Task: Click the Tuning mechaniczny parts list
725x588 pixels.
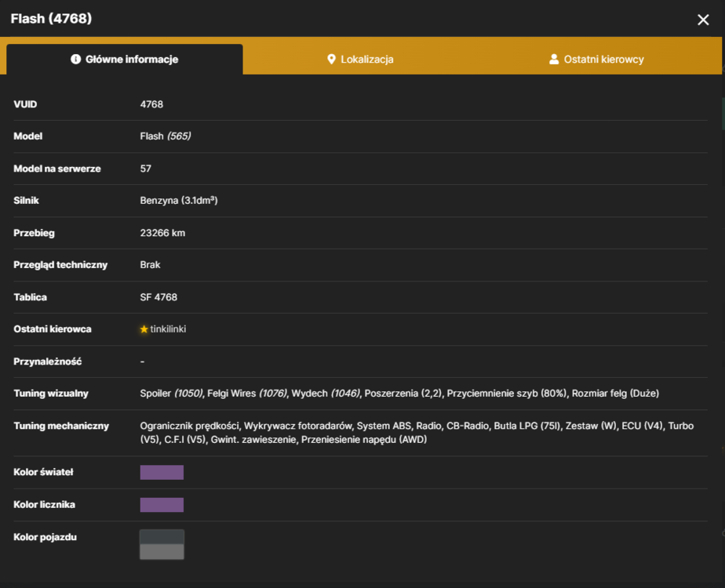Action: coord(417,432)
